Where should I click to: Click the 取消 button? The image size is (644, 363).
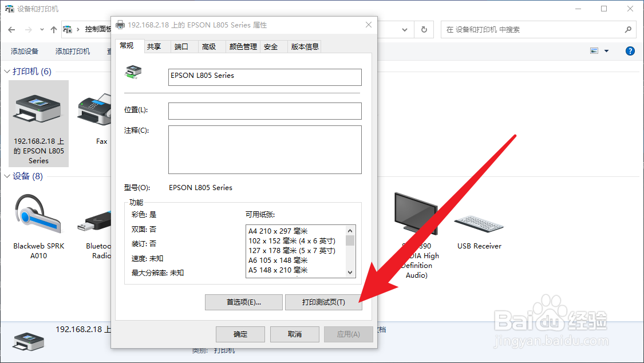click(294, 334)
